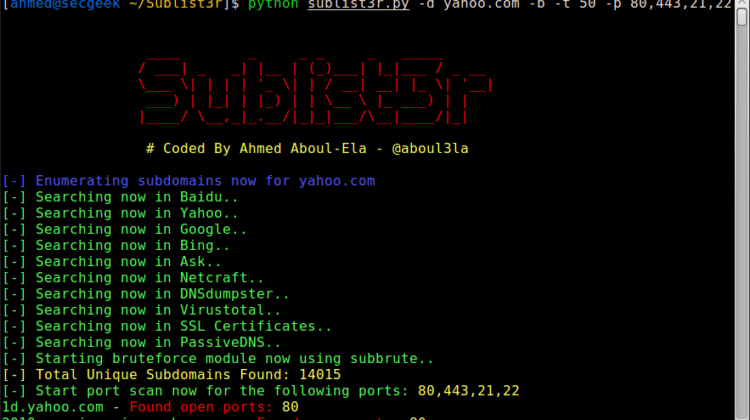Click the 'Searching now in DNSdumpster..' line
This screenshot has height=420, width=750.
(146, 294)
